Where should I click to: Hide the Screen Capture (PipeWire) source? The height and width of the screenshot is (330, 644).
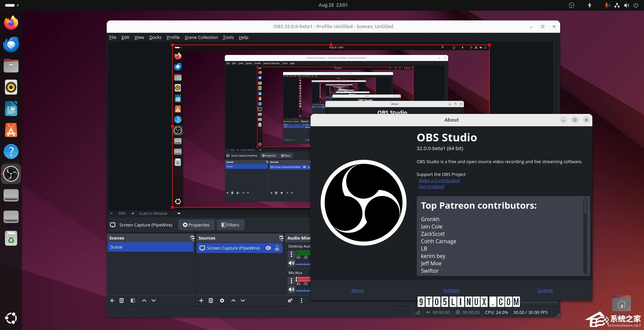(268, 248)
